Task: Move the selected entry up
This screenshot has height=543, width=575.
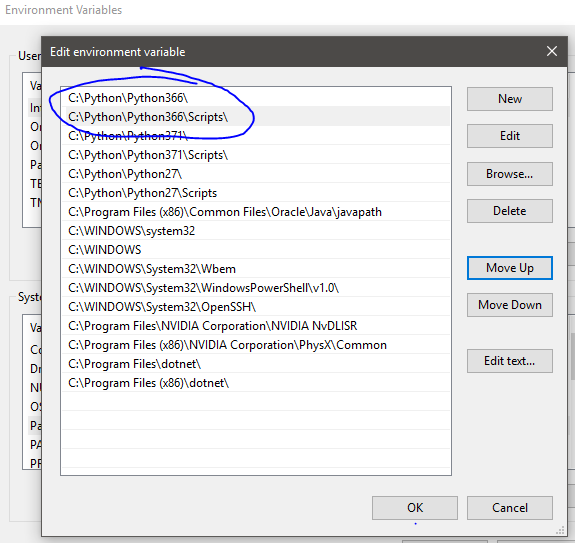Action: [x=510, y=268]
